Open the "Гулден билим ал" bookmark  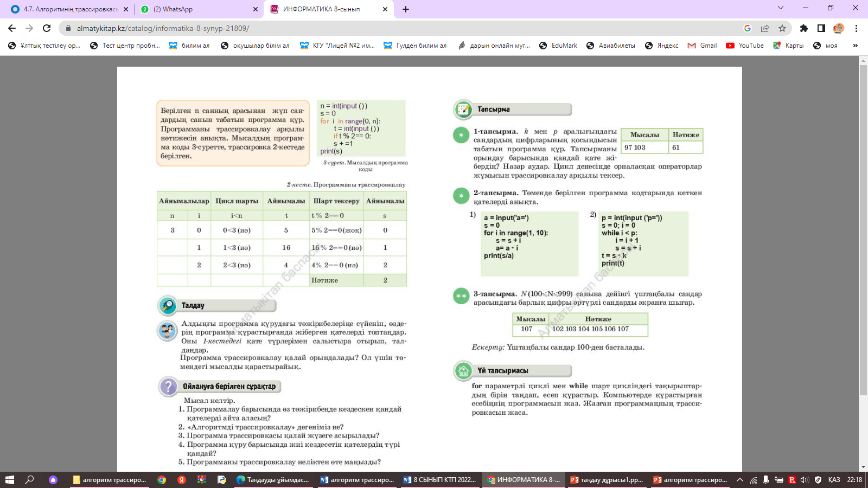pos(415,46)
